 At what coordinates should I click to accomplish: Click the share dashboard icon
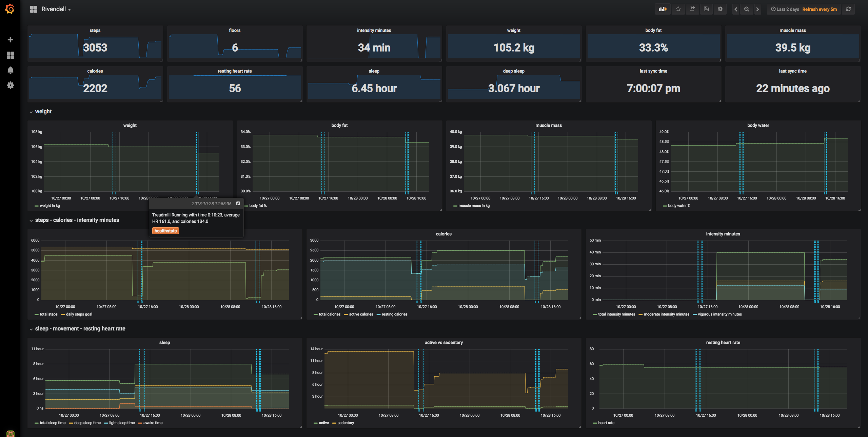(x=692, y=9)
